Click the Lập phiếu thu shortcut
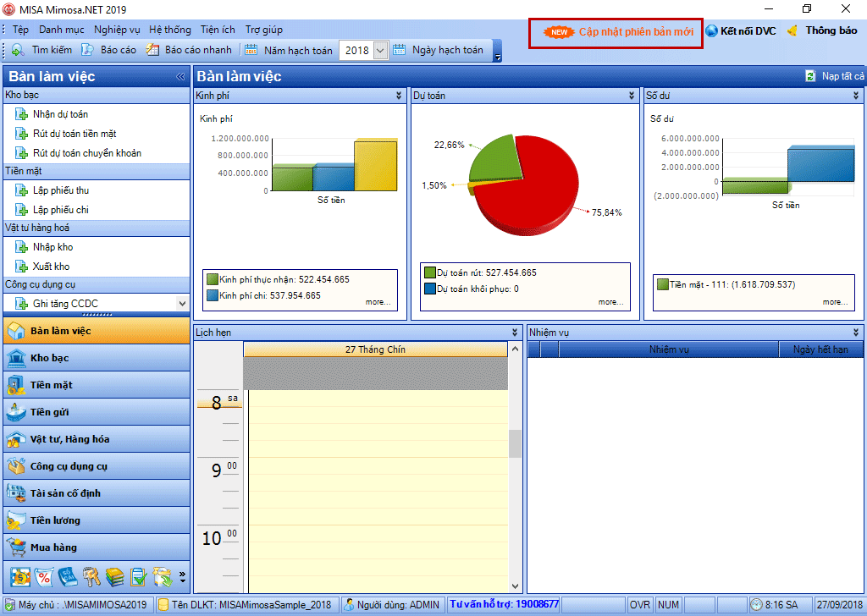This screenshot has width=867, height=616. point(61,190)
